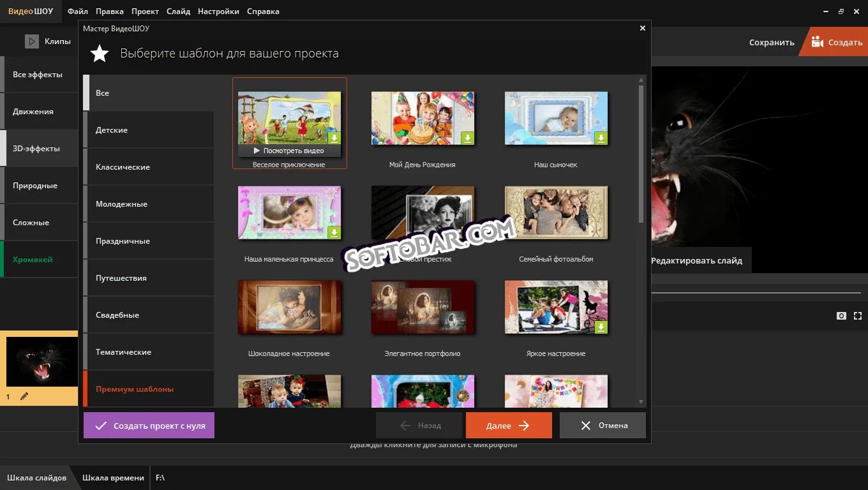Image resolution: width=868 pixels, height=490 pixels.
Task: Click download icon on Яркое настроение template
Action: pos(601,327)
